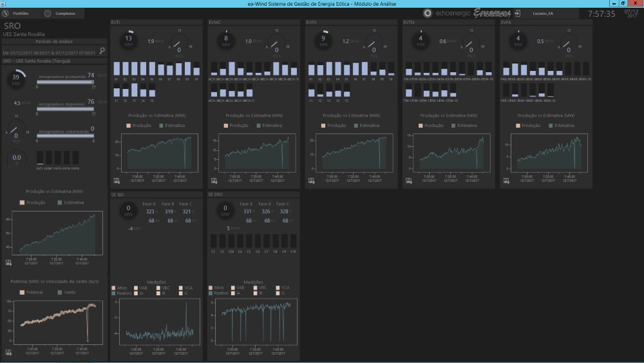644x363 pixels.
Task: Click the 9 MW power gauge in EVFO
Action: pos(323,40)
